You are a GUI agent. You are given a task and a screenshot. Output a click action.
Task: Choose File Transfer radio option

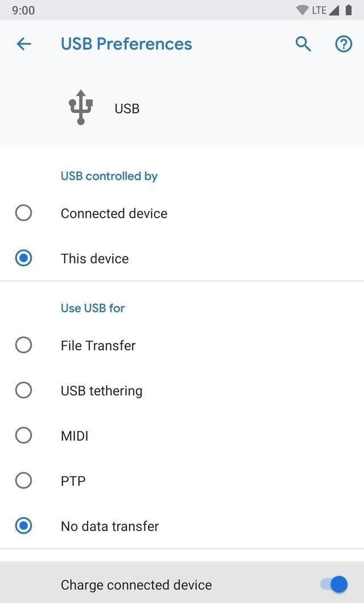click(x=23, y=345)
